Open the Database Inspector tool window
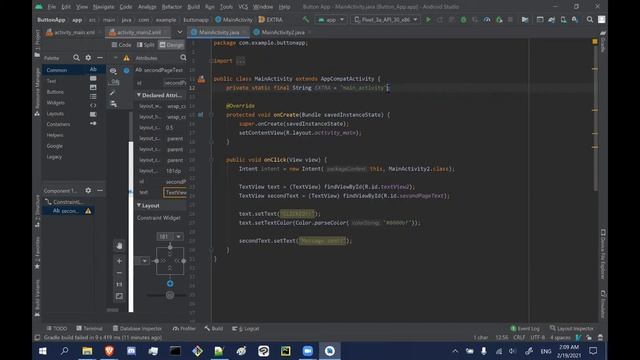Viewport: 640px width, 360px height. tap(138, 329)
